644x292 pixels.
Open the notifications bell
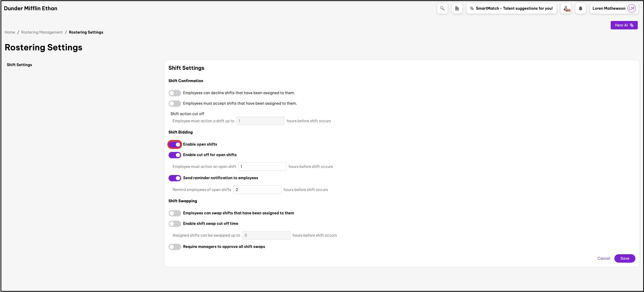[580, 8]
